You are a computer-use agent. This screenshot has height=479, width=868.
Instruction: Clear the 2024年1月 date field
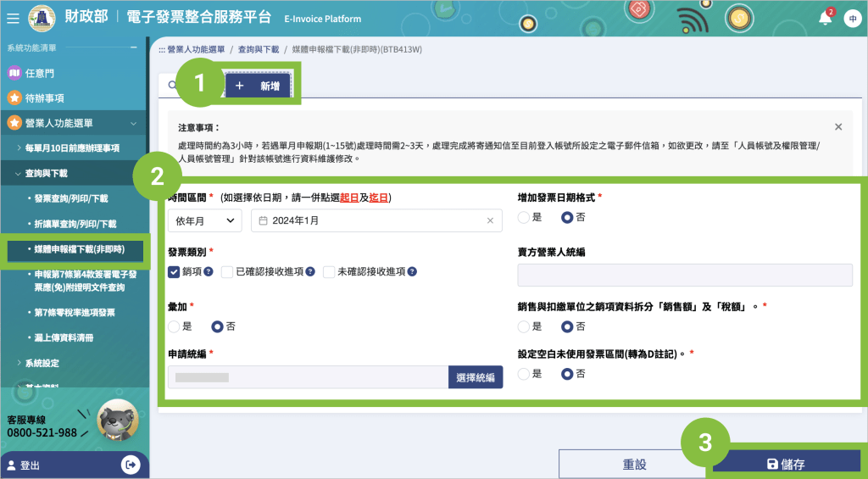[490, 220]
